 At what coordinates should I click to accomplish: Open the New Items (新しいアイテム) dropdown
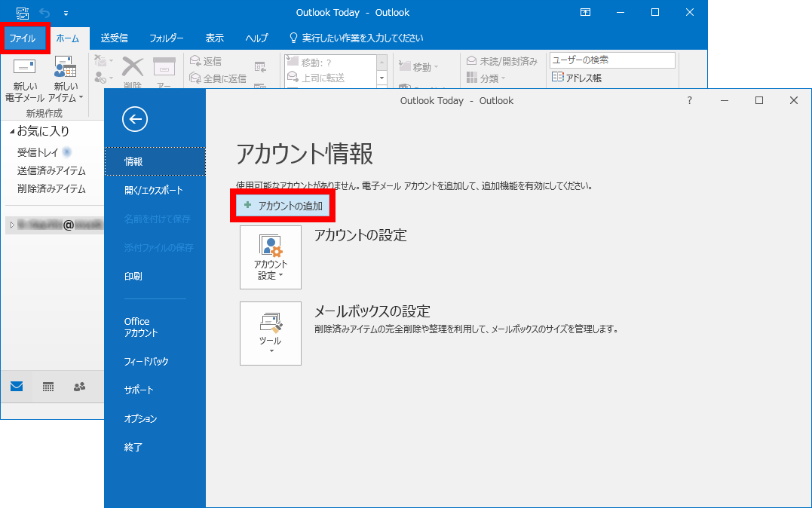66,80
